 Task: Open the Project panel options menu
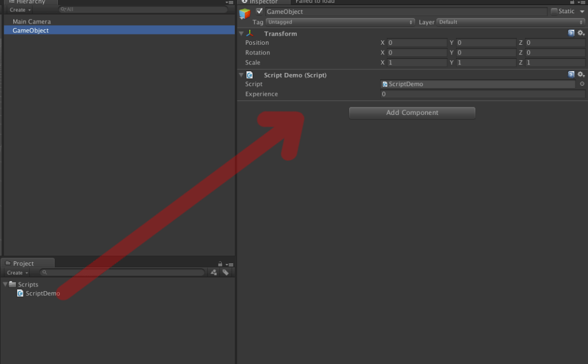(230, 265)
